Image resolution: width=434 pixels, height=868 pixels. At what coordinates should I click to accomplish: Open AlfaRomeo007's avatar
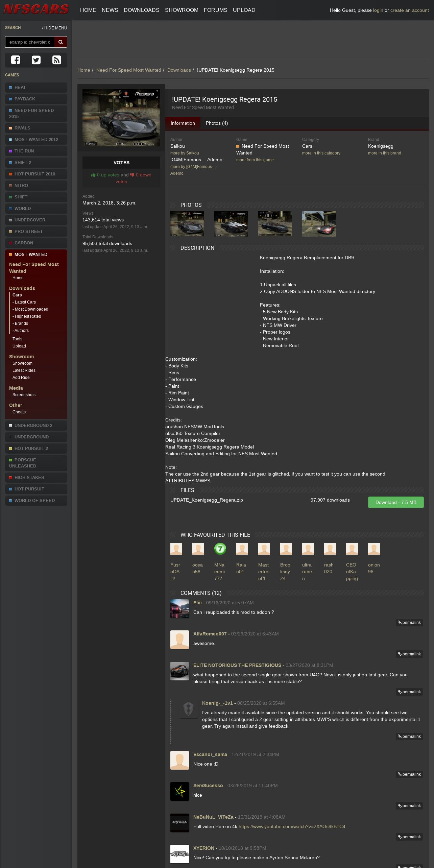[179, 640]
